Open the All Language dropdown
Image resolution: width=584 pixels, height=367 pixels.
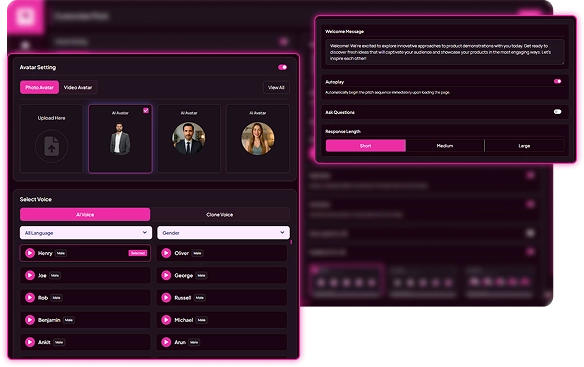86,233
